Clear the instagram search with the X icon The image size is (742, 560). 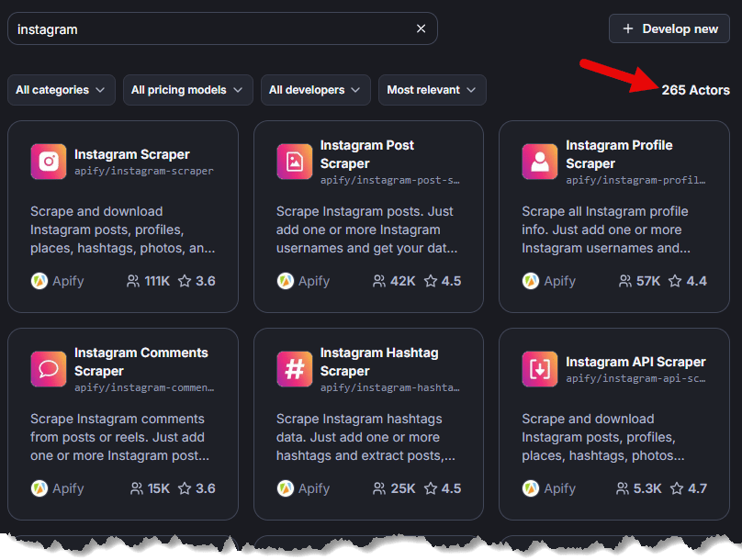point(421,28)
